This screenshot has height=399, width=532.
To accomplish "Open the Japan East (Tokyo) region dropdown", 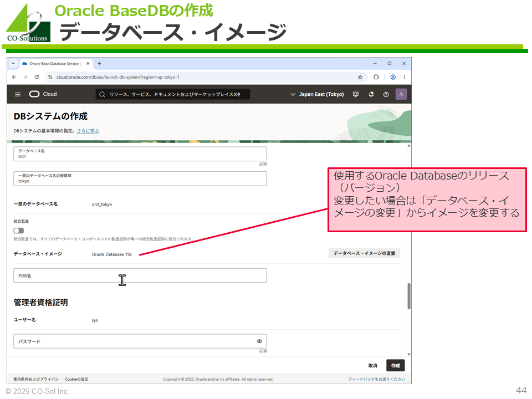I will (x=318, y=94).
